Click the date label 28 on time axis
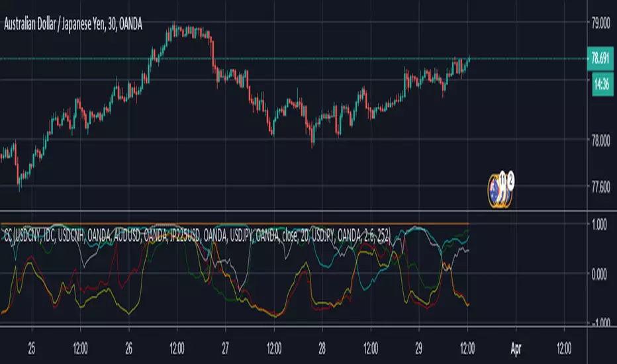The height and width of the screenshot is (364, 617). click(322, 348)
